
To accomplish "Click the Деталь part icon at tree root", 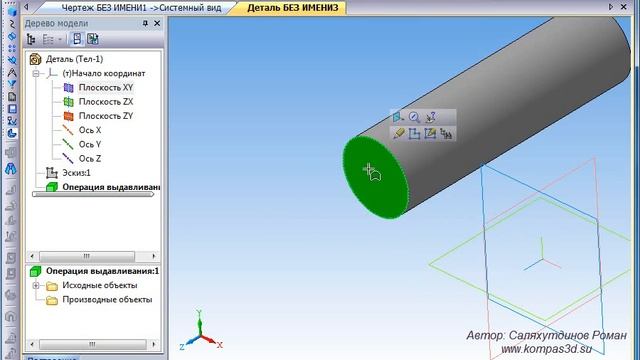I will coord(36,59).
